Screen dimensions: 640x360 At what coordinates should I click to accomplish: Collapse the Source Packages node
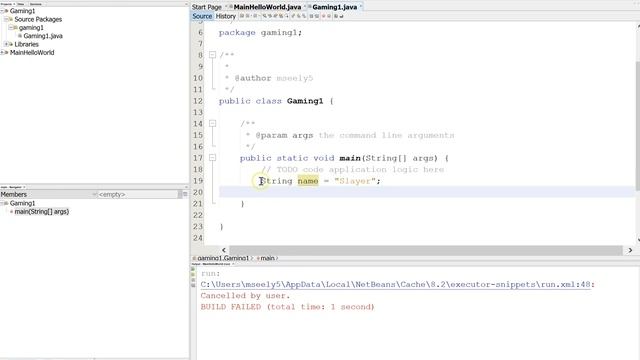tap(6, 19)
